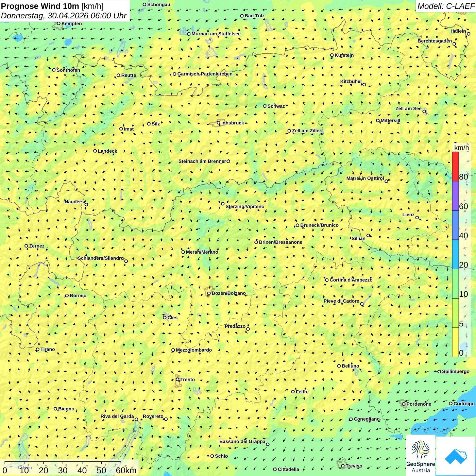This screenshot has height=476, width=476.
Task: Select the blue 40–60 km/h legend color
Action: point(455,225)
